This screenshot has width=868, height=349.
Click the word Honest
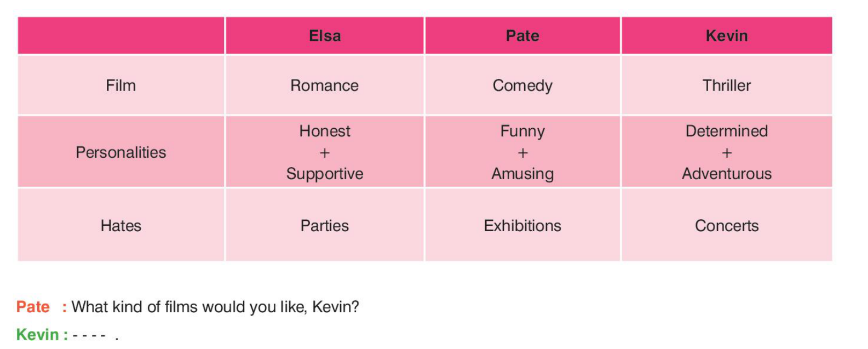coord(325,131)
